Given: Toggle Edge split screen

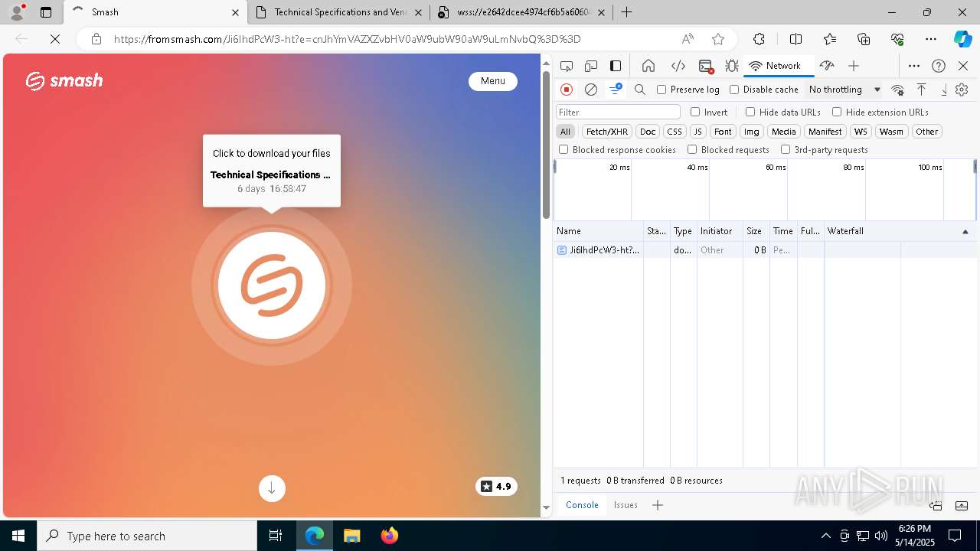Looking at the screenshot, I should click(795, 39).
